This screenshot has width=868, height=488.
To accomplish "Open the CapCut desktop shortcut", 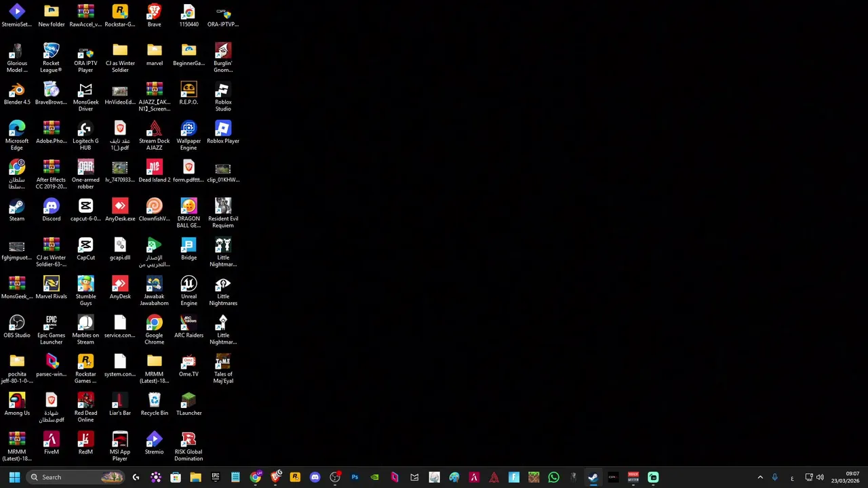I will pos(85,249).
